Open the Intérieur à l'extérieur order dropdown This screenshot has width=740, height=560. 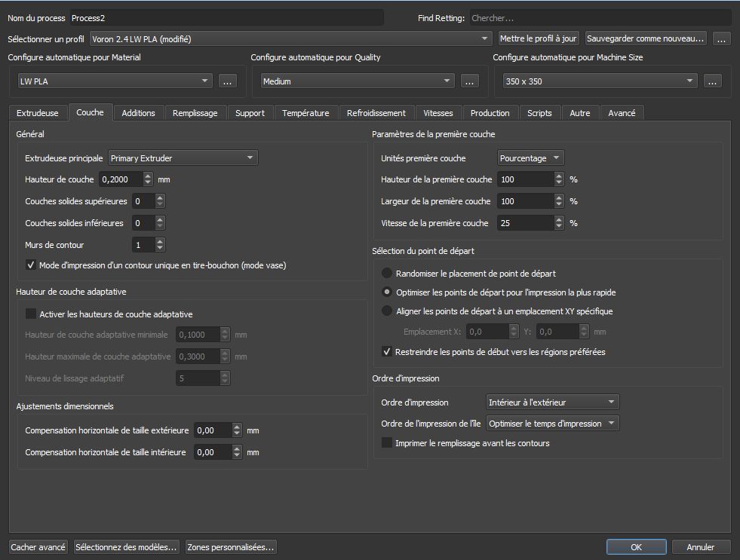(553, 402)
